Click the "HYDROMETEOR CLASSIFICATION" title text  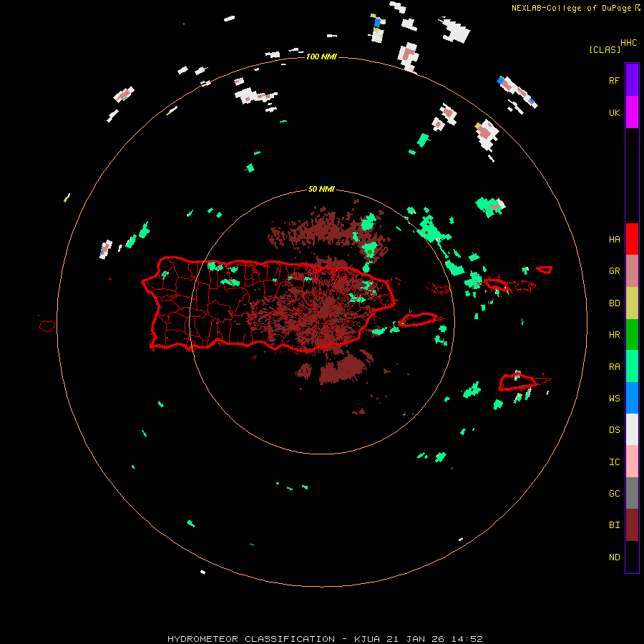point(251,639)
